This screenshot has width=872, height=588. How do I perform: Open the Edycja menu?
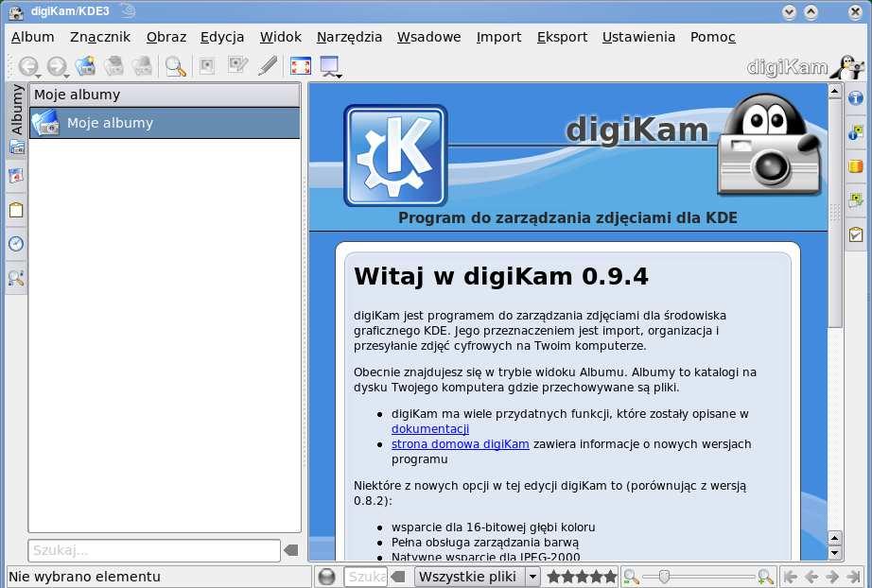(222, 37)
